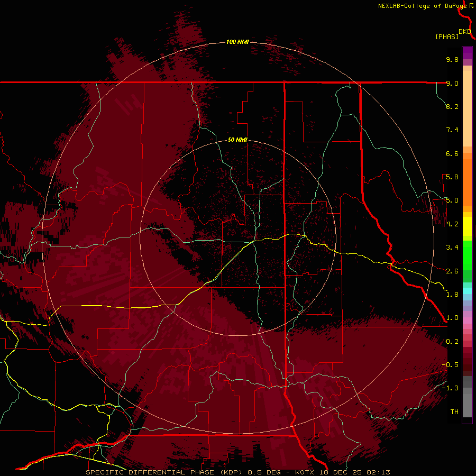Image resolution: width=476 pixels, height=476 pixels.
Task: Click the 3.4 value on the color scale
Action: [x=452, y=248]
